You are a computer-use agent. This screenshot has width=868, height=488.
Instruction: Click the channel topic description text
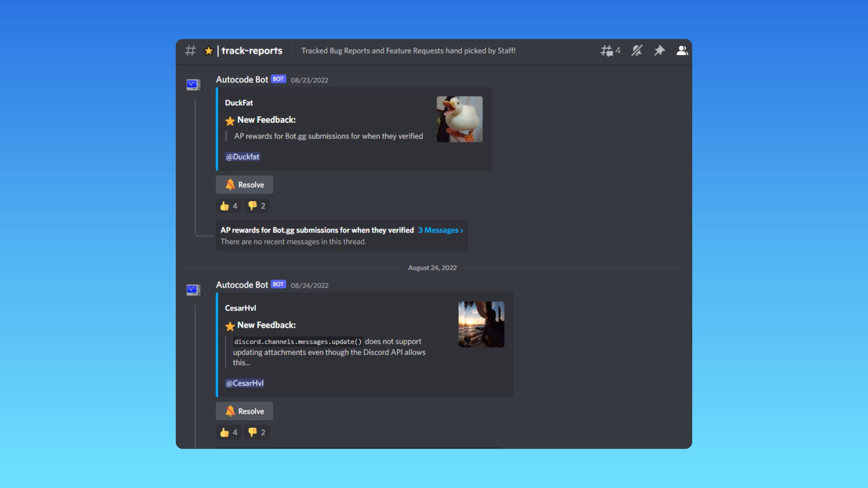(408, 51)
